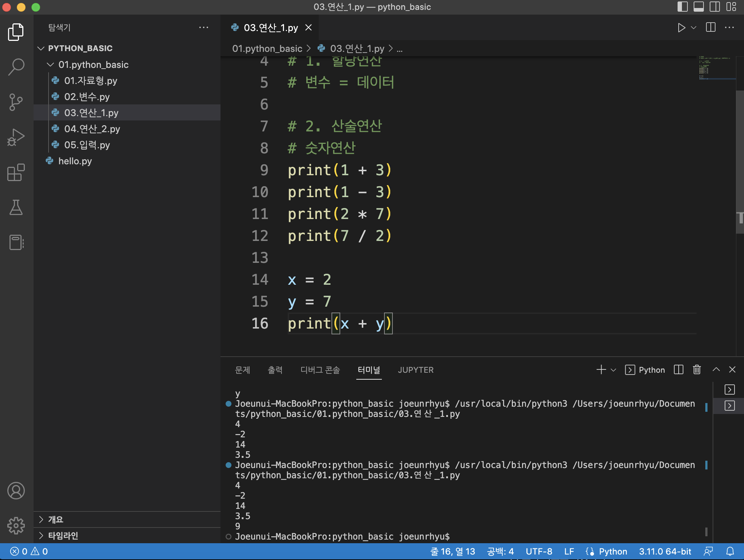Close the 03.연산_1.py tab
This screenshot has height=560, width=744.
[x=308, y=28]
